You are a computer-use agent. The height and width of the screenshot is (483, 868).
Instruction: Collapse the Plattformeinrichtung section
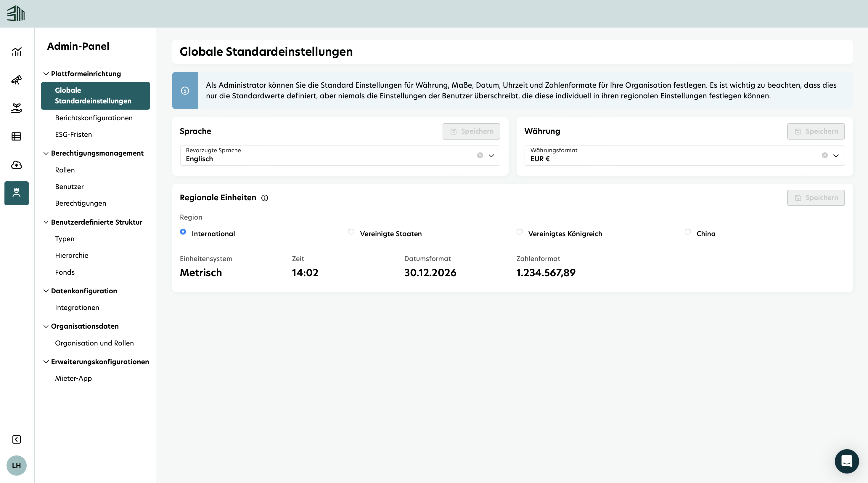coord(46,73)
